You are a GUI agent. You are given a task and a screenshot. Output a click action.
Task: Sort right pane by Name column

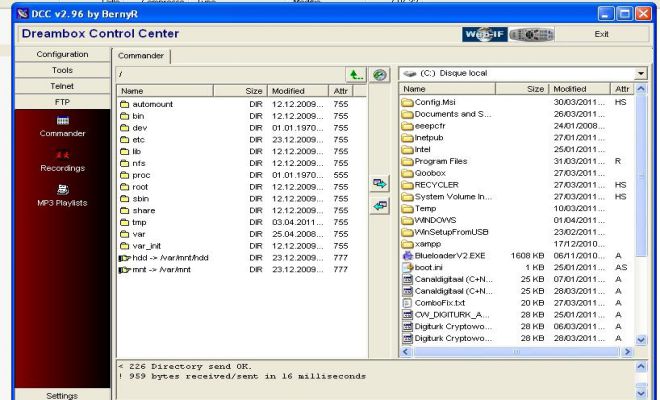447,89
